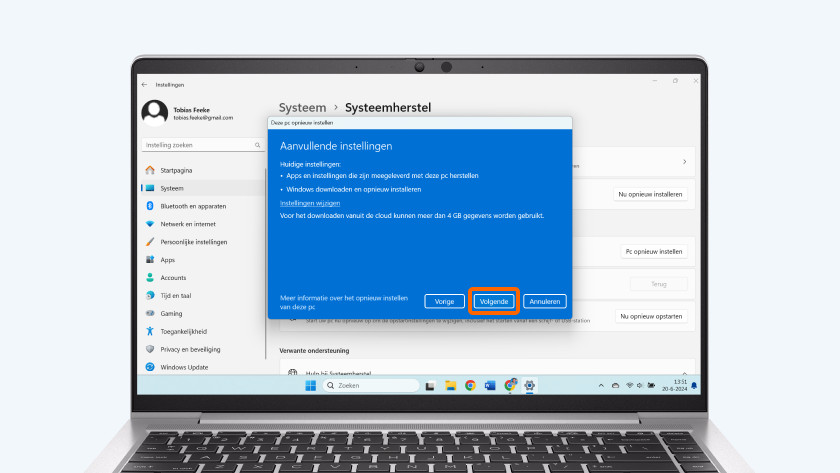Screen dimensions: 840x473
Task: Open the Windows Start menu
Action: (310, 385)
